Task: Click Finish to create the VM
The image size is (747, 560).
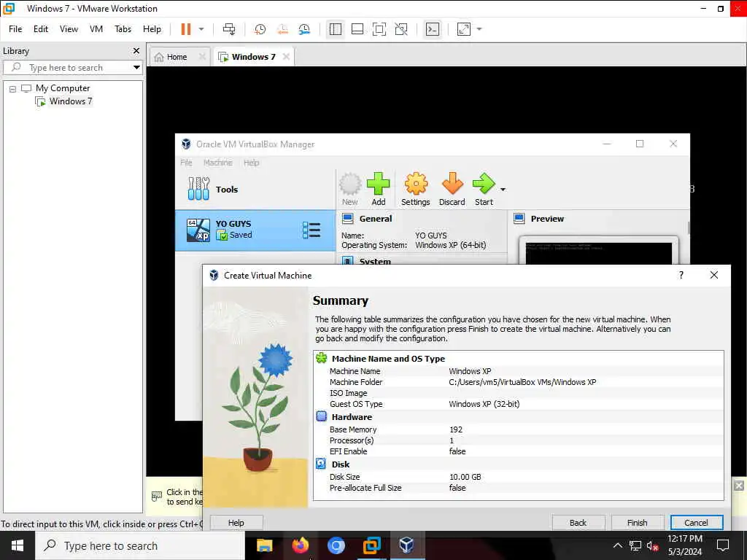Action: tap(638, 522)
